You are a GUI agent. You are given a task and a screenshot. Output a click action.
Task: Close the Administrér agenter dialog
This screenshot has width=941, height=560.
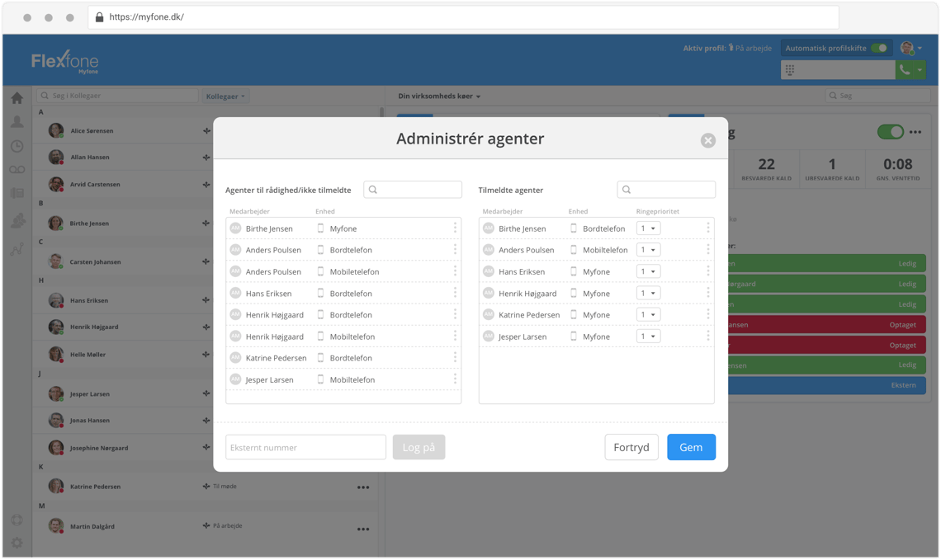[708, 140]
